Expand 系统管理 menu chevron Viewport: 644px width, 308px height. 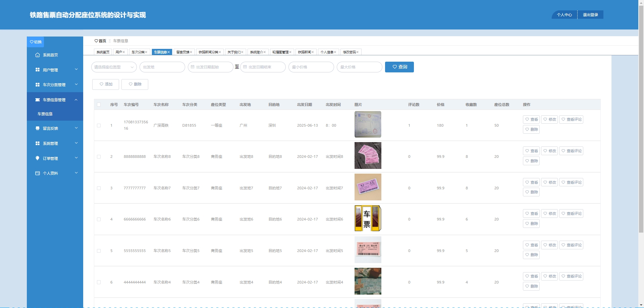coord(76,143)
